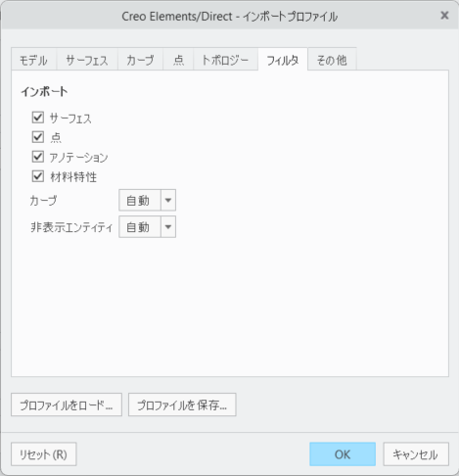Open the カーブ dropdown set to 自動

pos(147,200)
